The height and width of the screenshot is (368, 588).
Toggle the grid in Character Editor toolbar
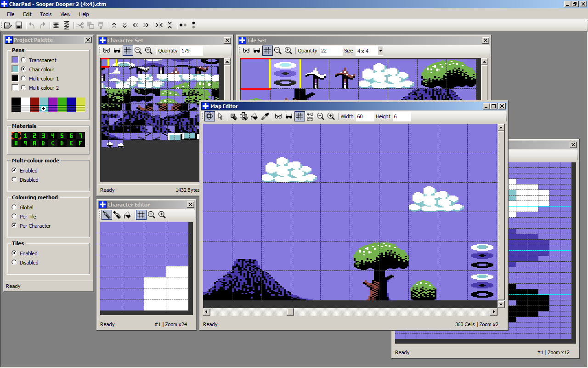[x=141, y=214]
